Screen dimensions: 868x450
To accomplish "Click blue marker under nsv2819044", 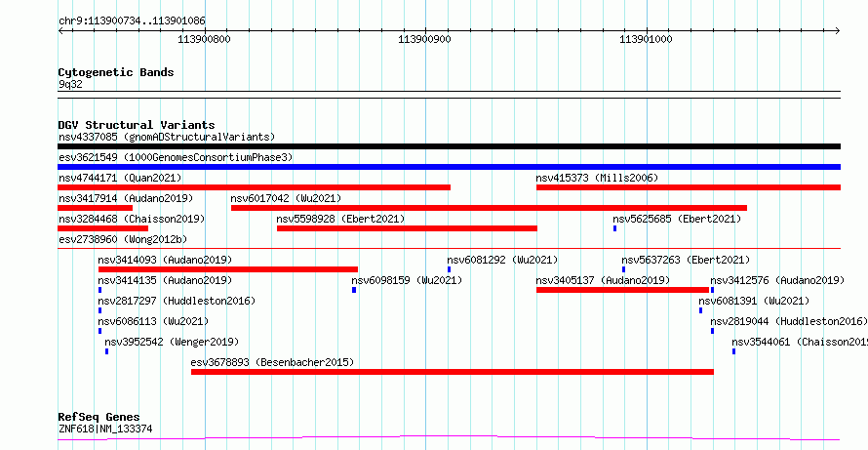I will pyautogui.click(x=713, y=331).
